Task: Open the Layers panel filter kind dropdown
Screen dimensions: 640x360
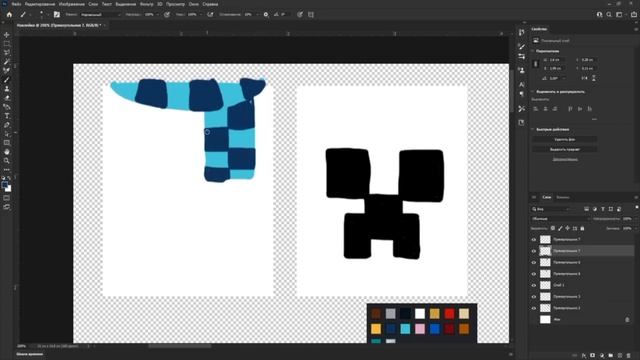Action: tap(551, 209)
